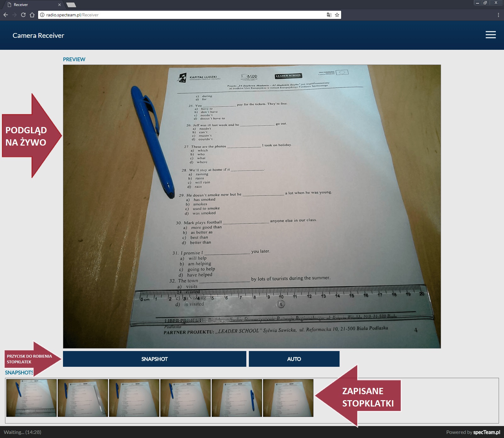This screenshot has height=438, width=504.
Task: Open the last snapshot thumbnail without pen
Action: (x=288, y=398)
